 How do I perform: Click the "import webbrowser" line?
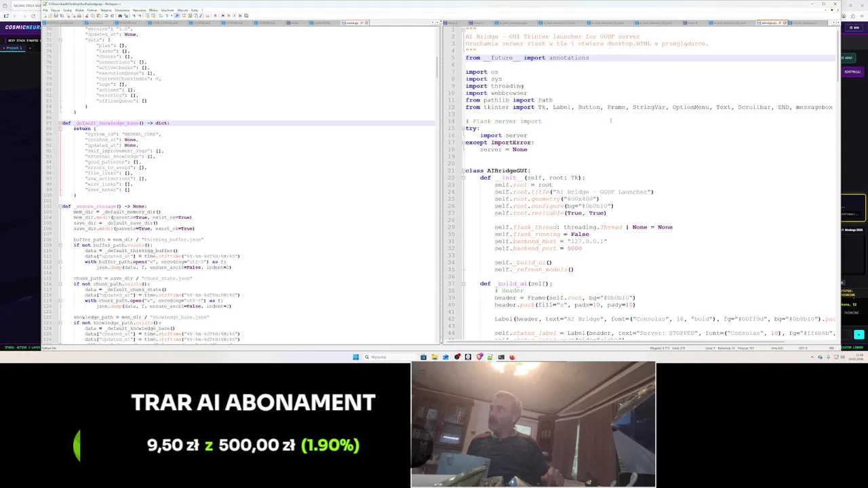(496, 93)
